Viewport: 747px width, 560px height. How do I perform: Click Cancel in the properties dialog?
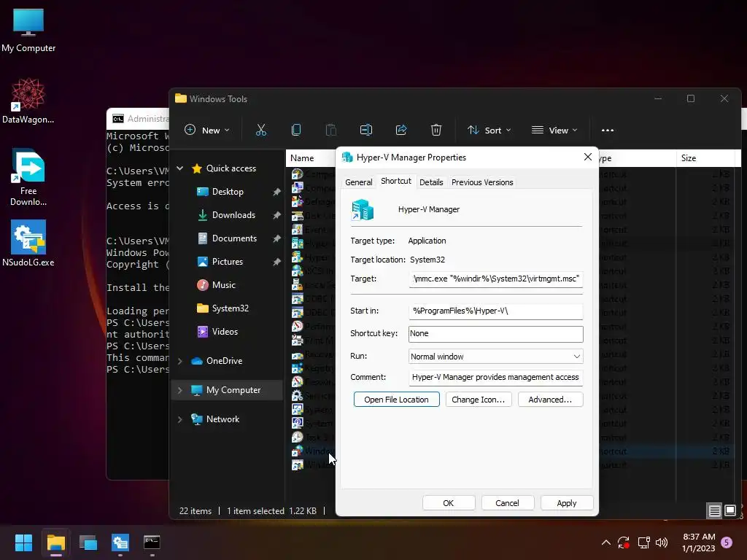pyautogui.click(x=508, y=503)
